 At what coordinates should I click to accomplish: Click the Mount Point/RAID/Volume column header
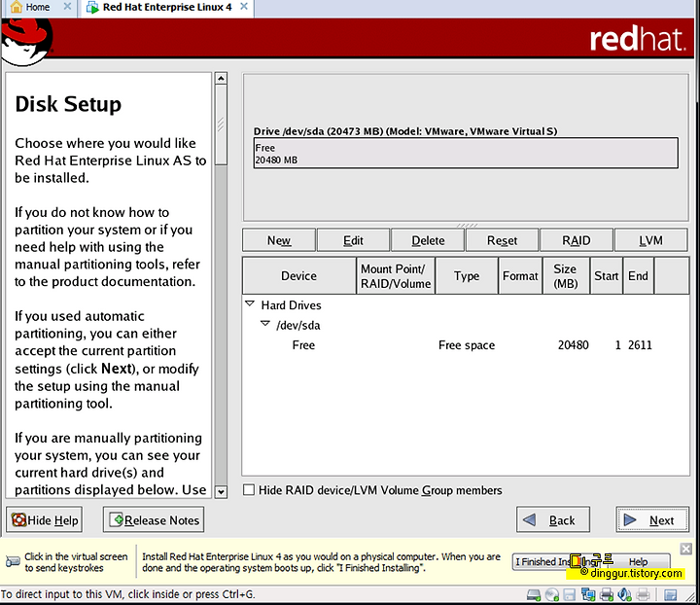click(x=396, y=276)
